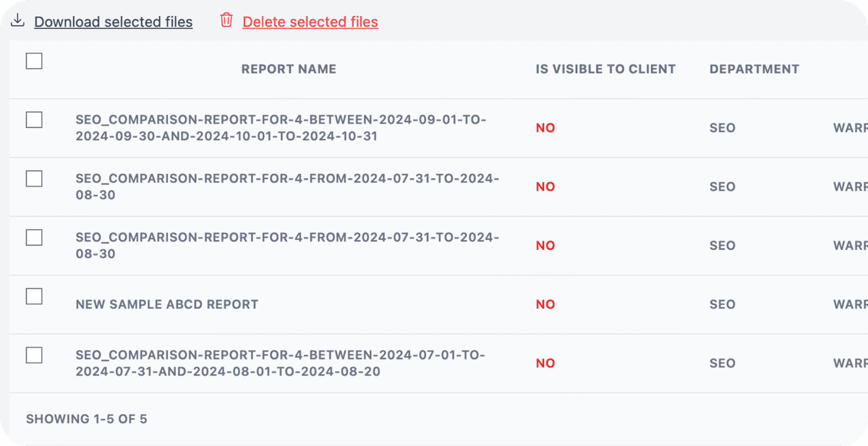Click the NO visibility value for the 2024-07-01 report
The image size is (868, 446).
point(545,364)
